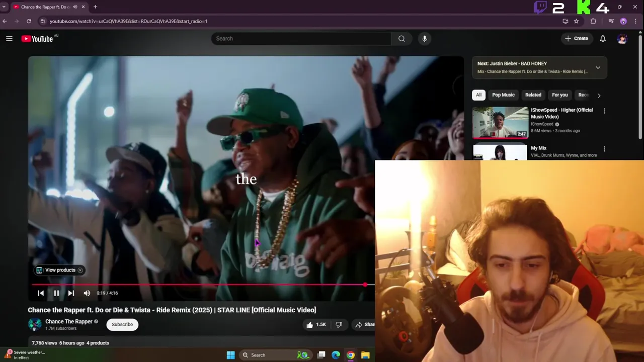644x362 pixels.
Task: Open Task View on the taskbar
Action: click(321, 355)
